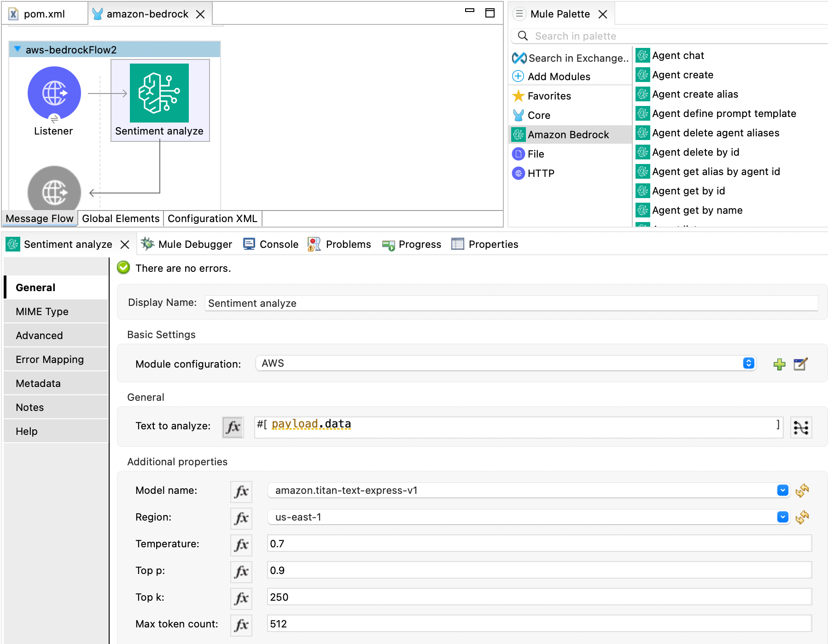Pick the Agent create alias operation
The image size is (828, 644).
tap(688, 94)
